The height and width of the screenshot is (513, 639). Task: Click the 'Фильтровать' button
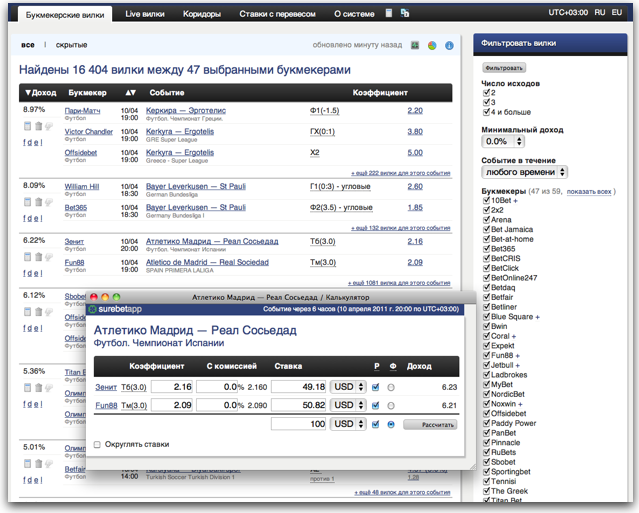(x=504, y=68)
